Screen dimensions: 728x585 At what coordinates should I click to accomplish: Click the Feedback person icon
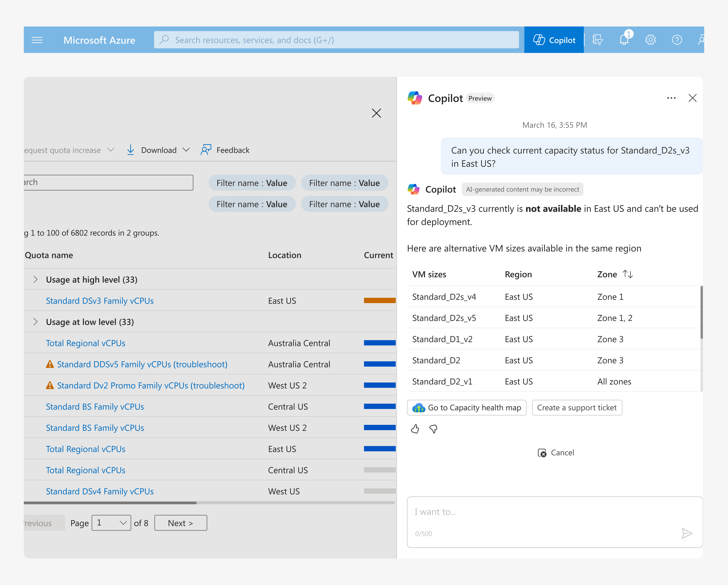coord(206,150)
